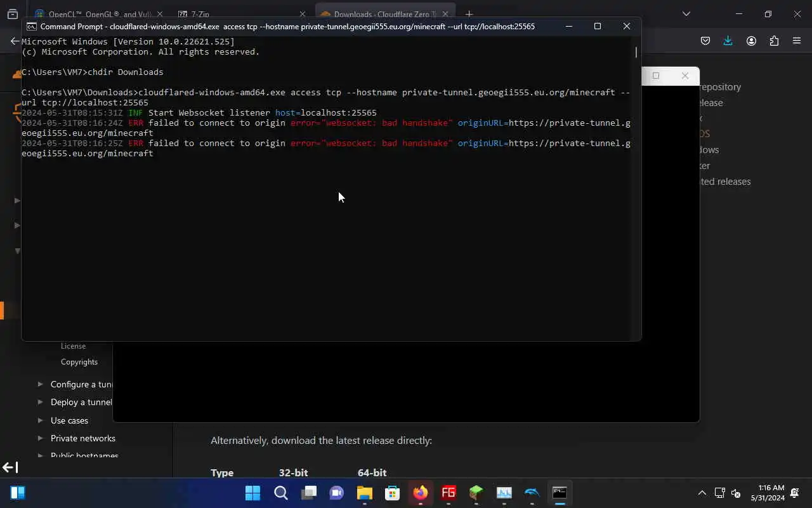This screenshot has height=508, width=812.
Task: Open the clock and date flyout
Action: click(x=768, y=493)
